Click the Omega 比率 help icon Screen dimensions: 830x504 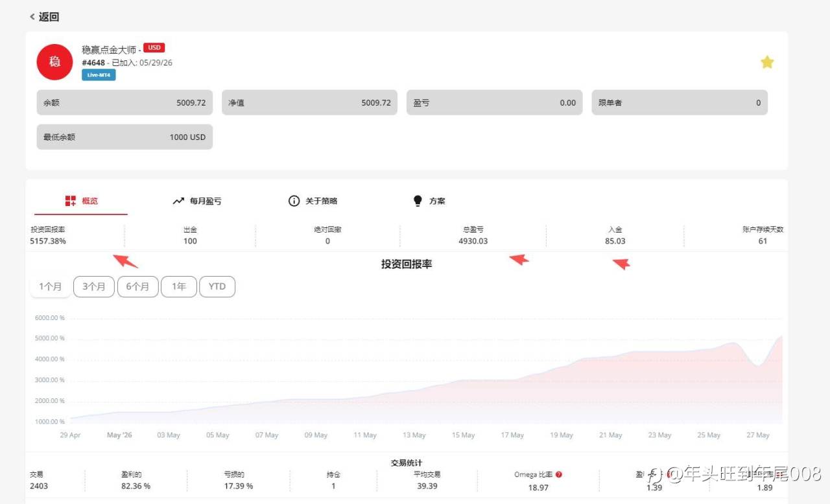(559, 474)
